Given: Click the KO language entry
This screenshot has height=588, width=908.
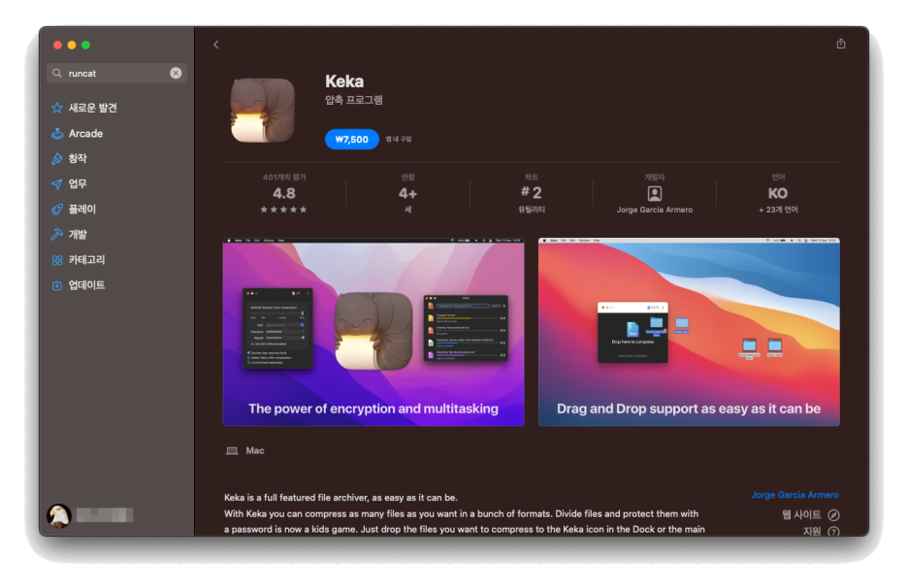Looking at the screenshot, I should click(x=778, y=193).
